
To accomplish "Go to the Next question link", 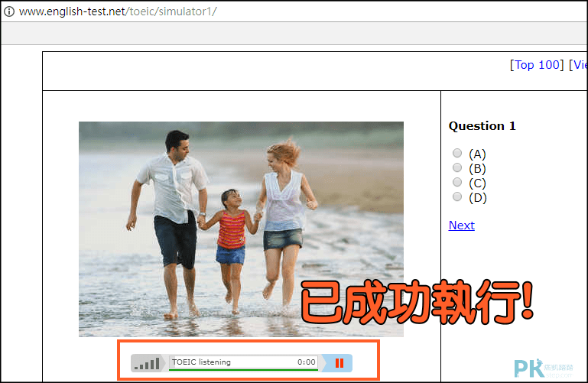I will 462,226.
